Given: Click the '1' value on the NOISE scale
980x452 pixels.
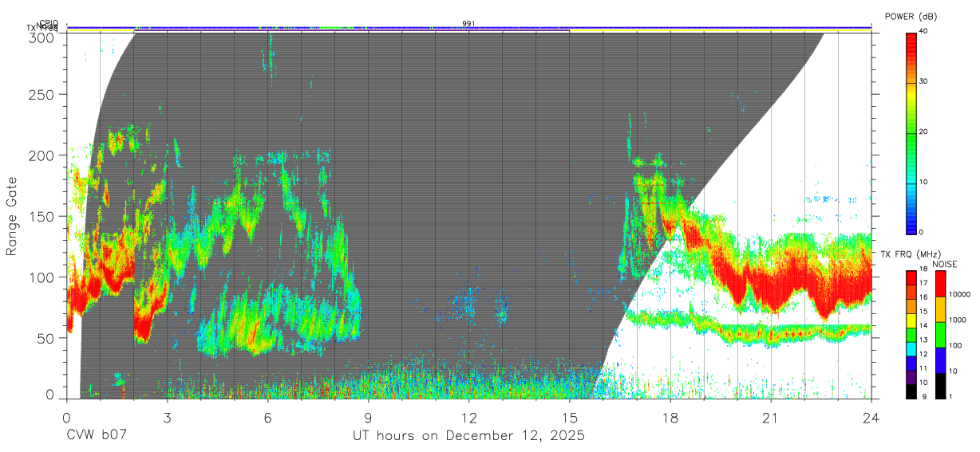Looking at the screenshot, I should pyautogui.click(x=950, y=396).
